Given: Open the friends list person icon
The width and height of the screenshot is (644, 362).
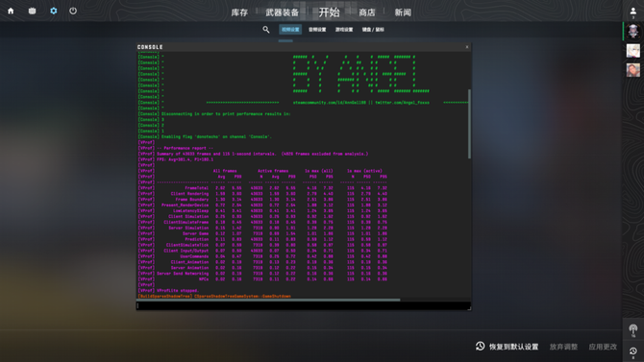Looking at the screenshot, I should [632, 12].
